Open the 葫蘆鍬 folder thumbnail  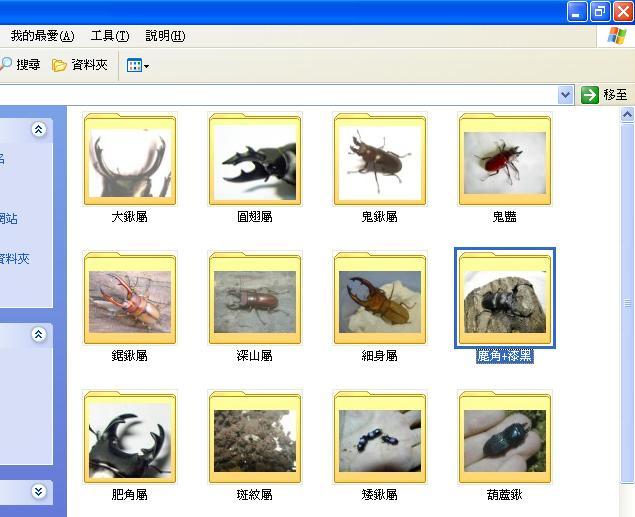[x=505, y=437]
